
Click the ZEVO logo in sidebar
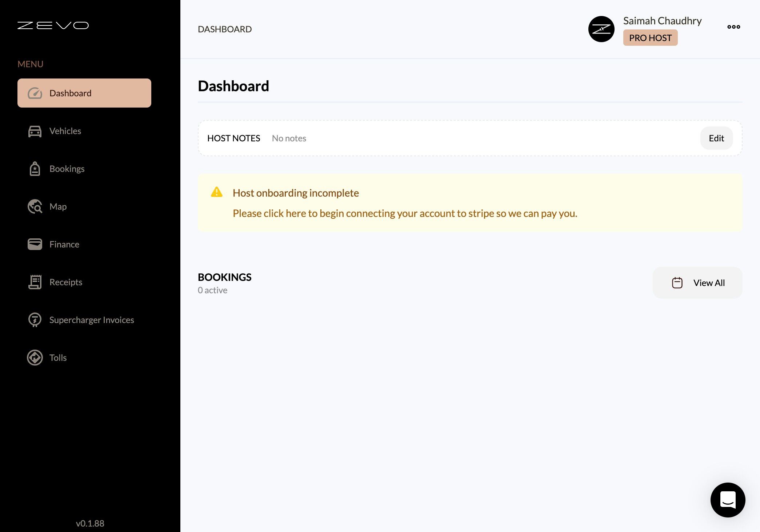pyautogui.click(x=53, y=25)
